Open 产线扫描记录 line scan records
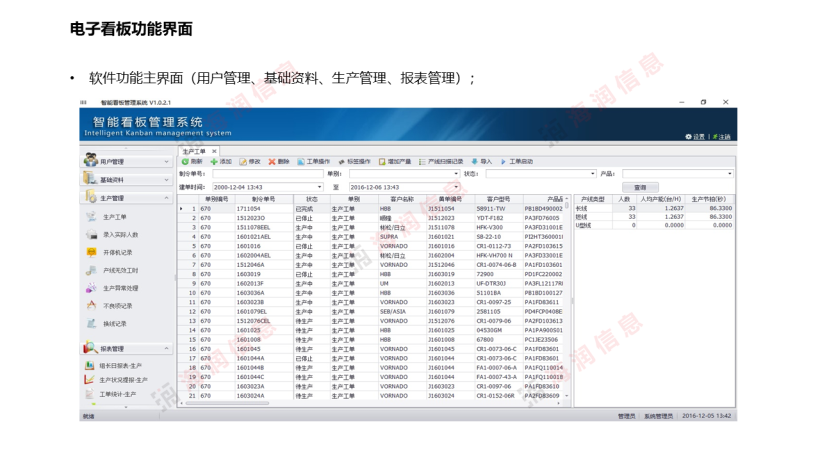Screen dimensions: 820x461 [x=441, y=162]
